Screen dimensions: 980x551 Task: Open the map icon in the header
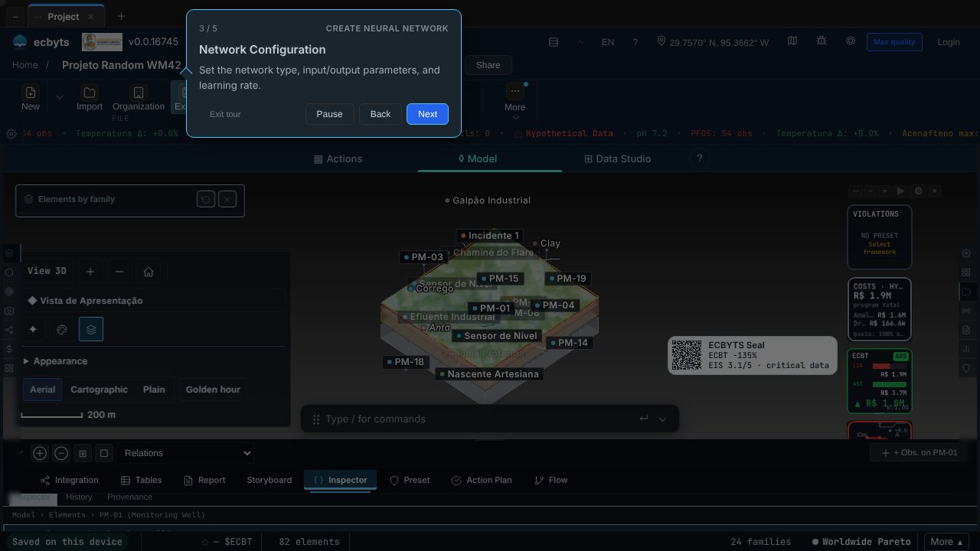(792, 41)
